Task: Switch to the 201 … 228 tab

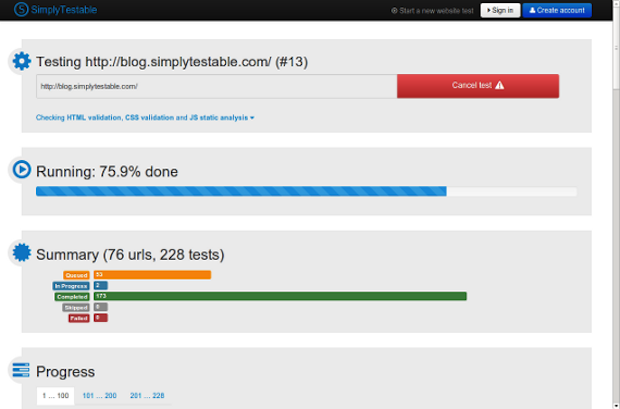Action: coord(147,395)
